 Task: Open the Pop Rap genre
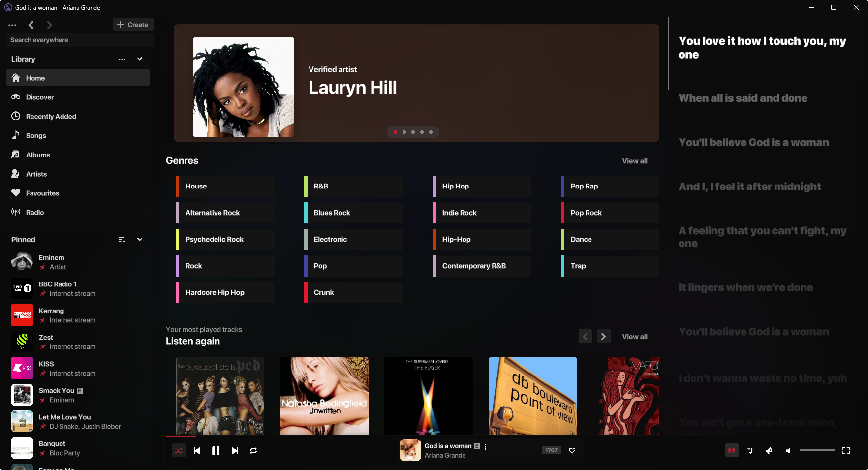pyautogui.click(x=610, y=186)
